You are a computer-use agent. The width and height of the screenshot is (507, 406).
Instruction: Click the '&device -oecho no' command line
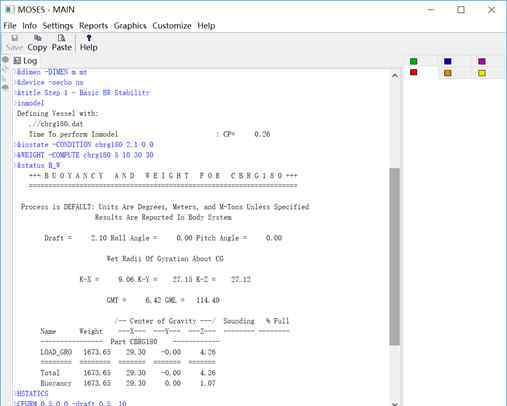50,82
